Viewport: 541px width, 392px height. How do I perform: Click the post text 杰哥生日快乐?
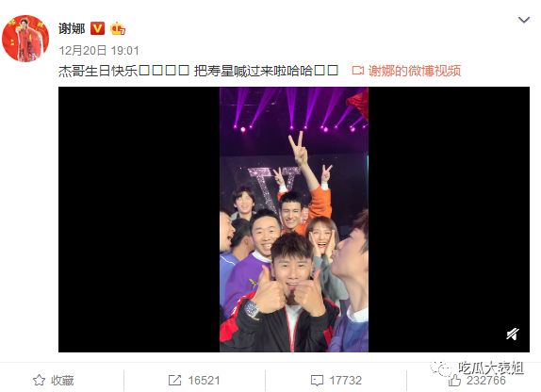98,71
